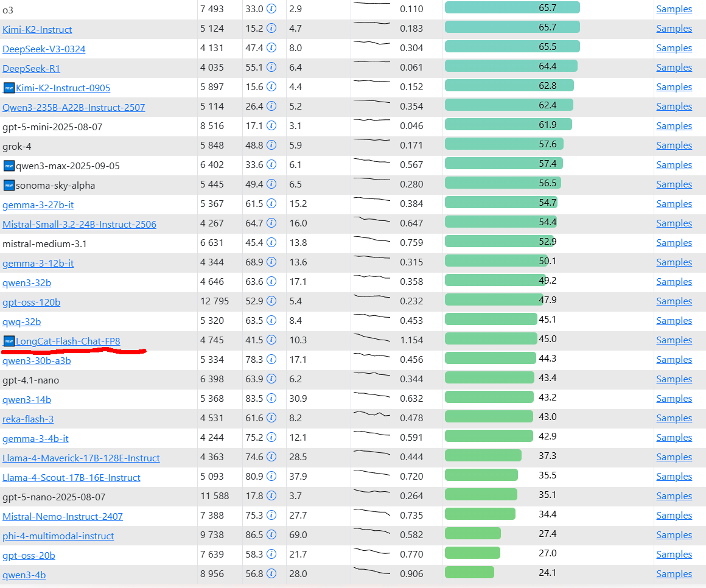Click the info icon in the o3 row
The width and height of the screenshot is (706, 588).
coord(271,9)
